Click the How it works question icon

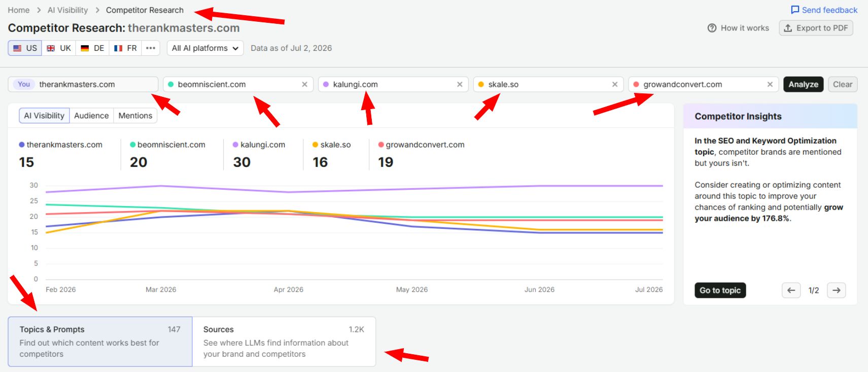point(712,28)
